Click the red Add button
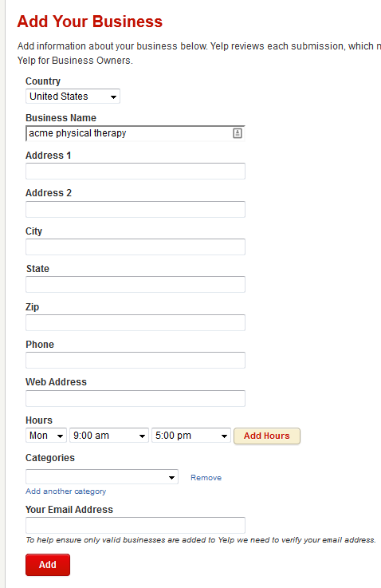This screenshot has width=381, height=588. [48, 565]
